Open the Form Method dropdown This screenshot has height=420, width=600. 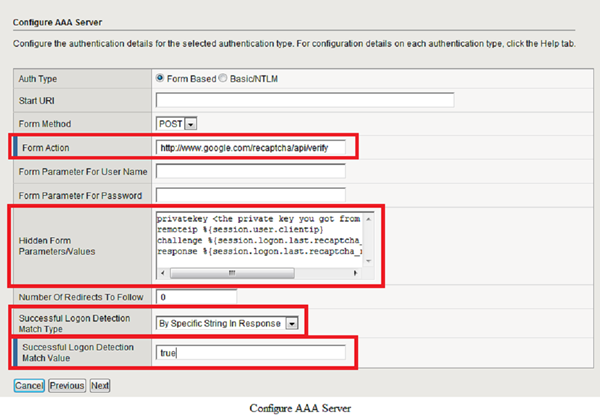pos(177,123)
